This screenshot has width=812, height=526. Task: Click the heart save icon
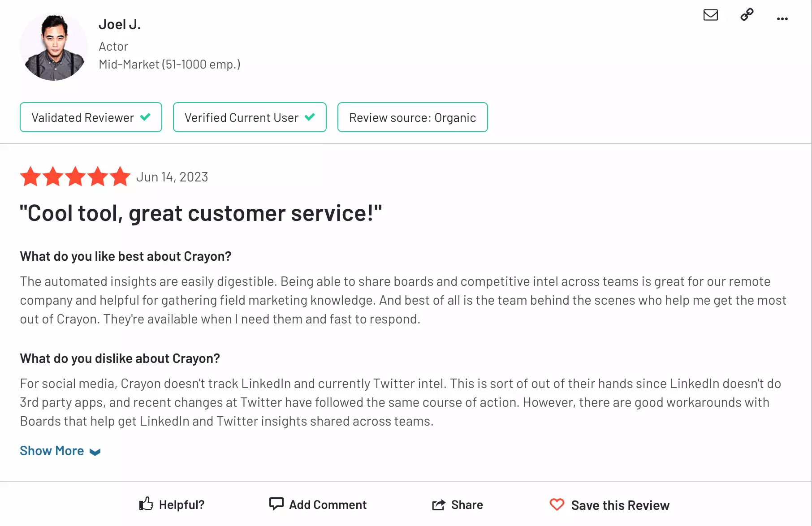tap(557, 504)
